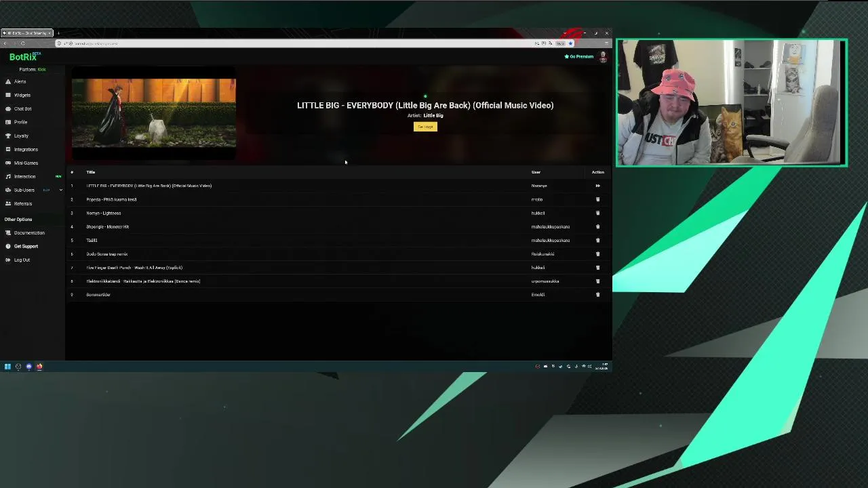Open a new browser tab
This screenshot has width=868, height=488.
[58, 33]
